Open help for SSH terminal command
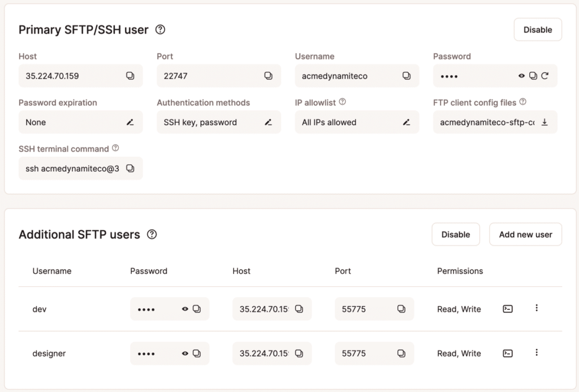The width and height of the screenshot is (579, 392). (115, 148)
